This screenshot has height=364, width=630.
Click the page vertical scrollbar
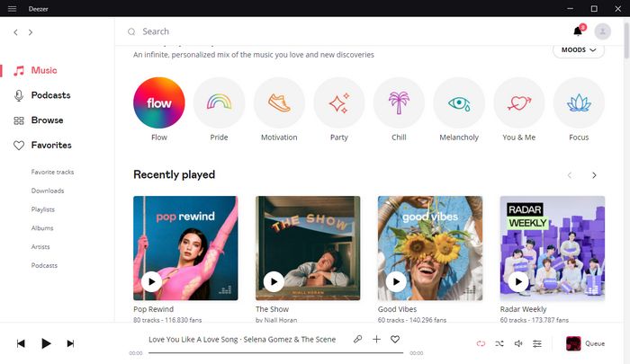(x=626, y=40)
